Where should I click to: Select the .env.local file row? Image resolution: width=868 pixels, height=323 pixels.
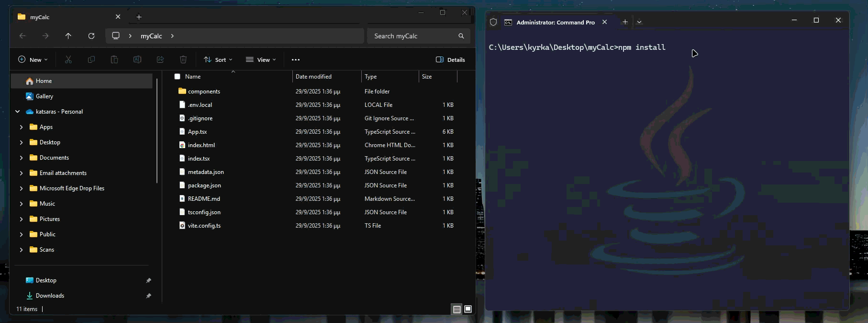(x=316, y=105)
